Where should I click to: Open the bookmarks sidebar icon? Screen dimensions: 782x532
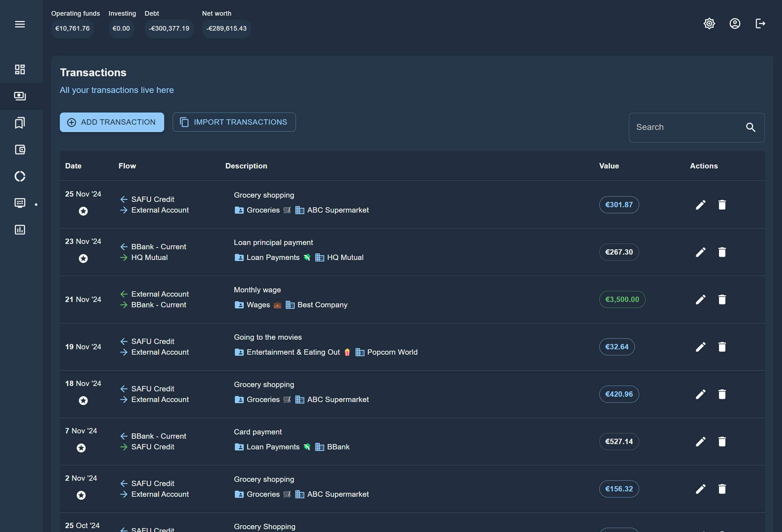click(20, 123)
